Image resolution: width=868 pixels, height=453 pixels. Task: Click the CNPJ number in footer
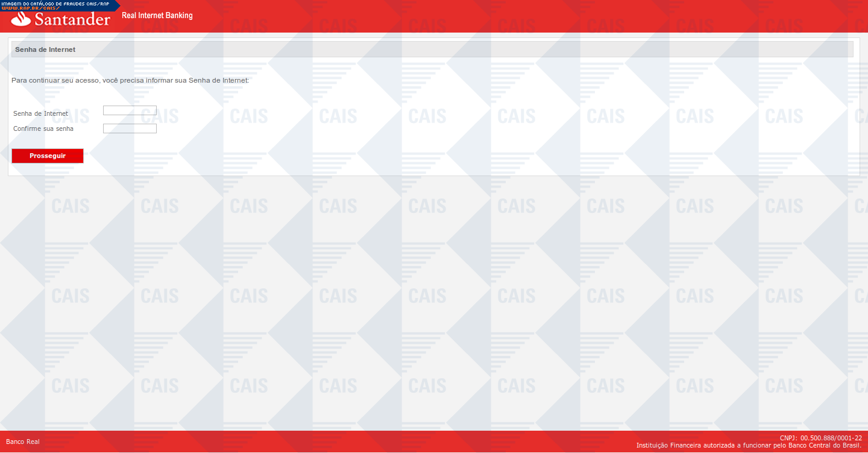(x=820, y=438)
